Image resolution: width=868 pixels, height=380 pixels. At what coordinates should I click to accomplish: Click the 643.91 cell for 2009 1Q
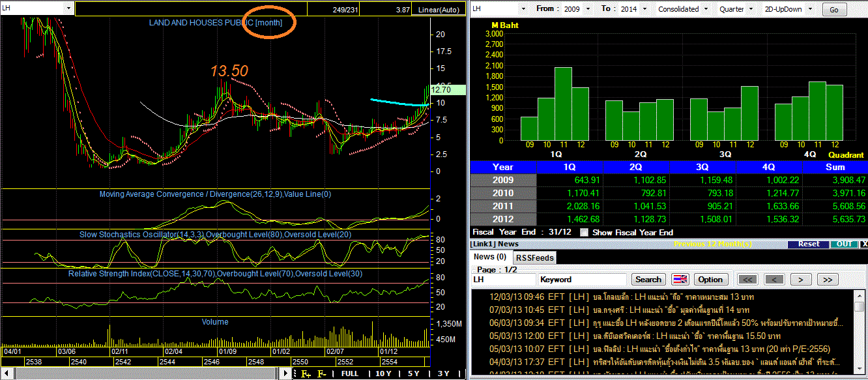[570, 180]
